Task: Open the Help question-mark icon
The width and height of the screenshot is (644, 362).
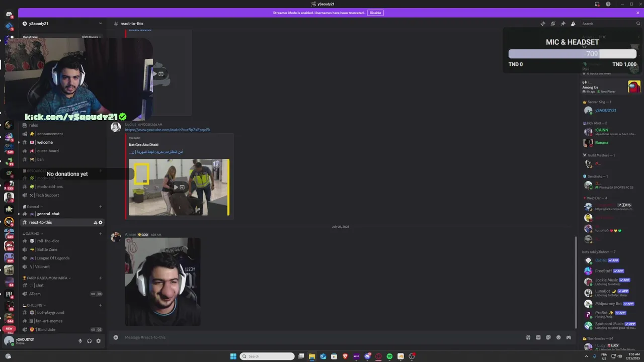Action: click(608, 4)
